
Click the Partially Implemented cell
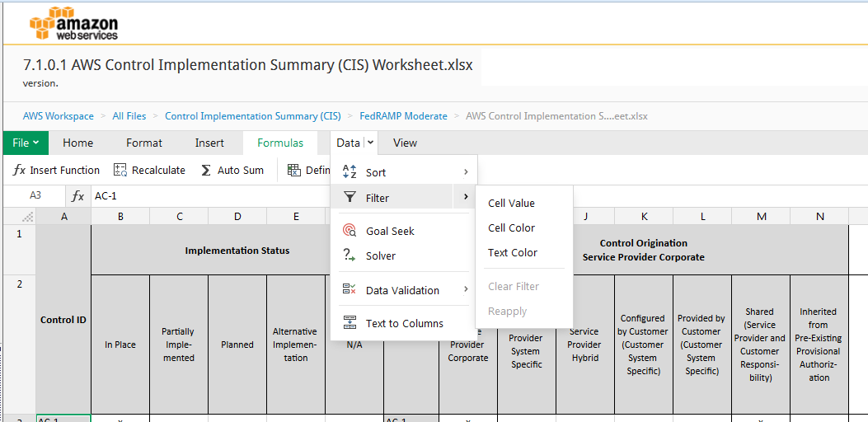(x=179, y=344)
